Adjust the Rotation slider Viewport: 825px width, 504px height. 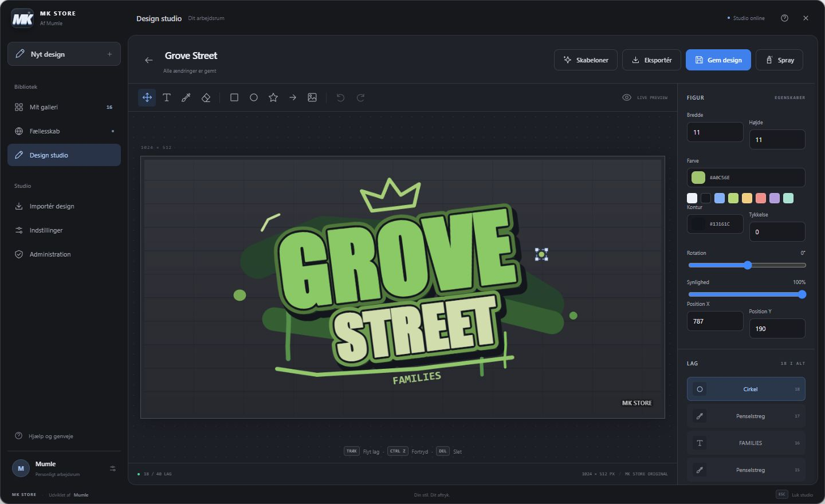(x=747, y=265)
